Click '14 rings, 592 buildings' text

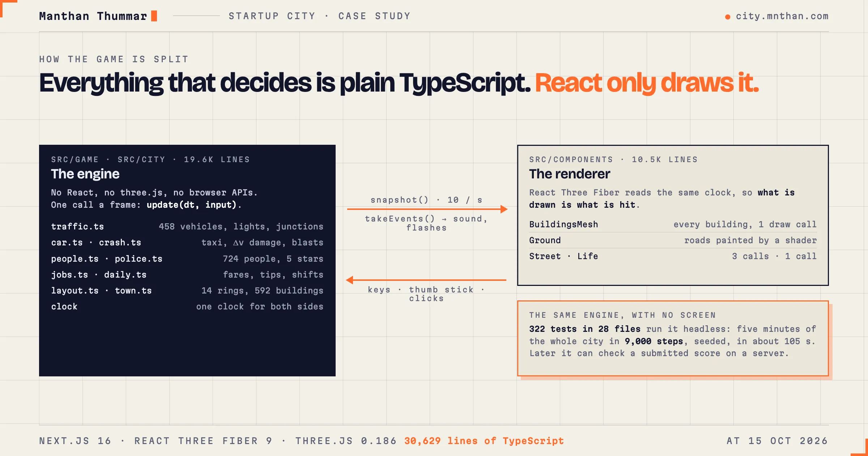(x=263, y=291)
